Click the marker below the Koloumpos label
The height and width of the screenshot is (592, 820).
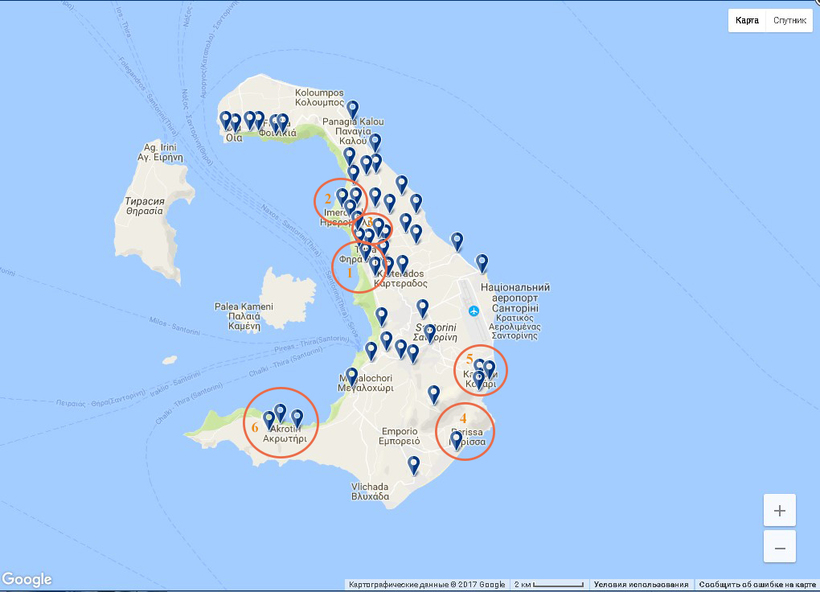[x=352, y=109]
